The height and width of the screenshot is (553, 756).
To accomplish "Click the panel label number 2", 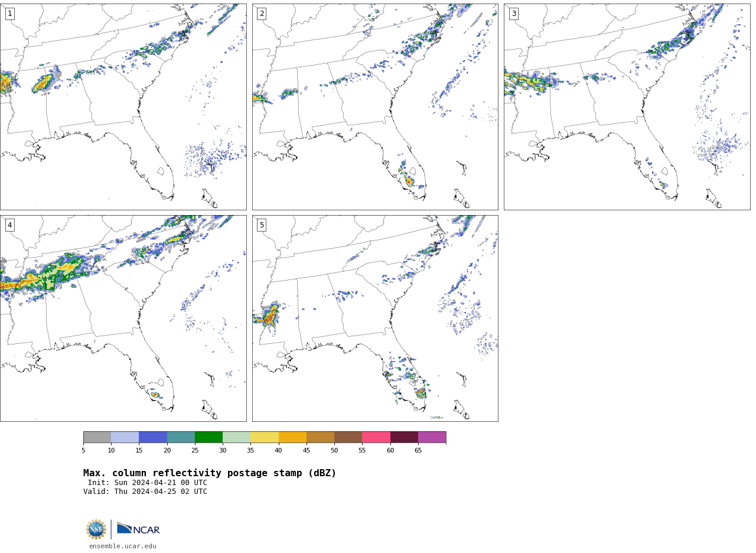I will 262,14.
